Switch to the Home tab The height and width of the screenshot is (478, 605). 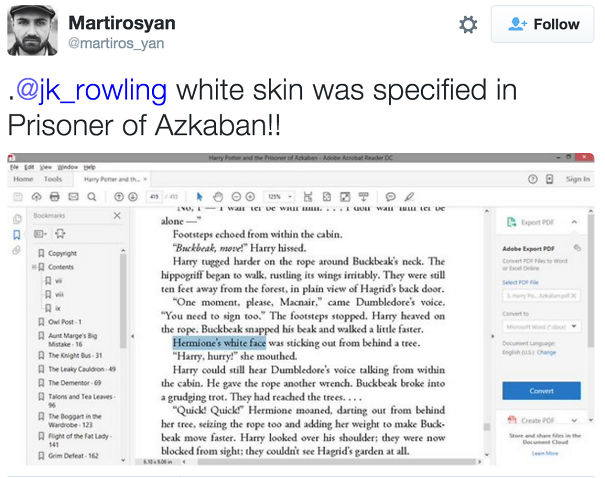point(23,179)
